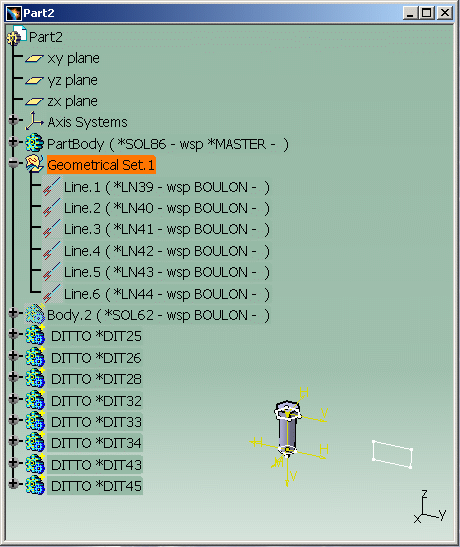This screenshot has height=547, width=460.
Task: Select the Line.1 line icon
Action: point(52,187)
